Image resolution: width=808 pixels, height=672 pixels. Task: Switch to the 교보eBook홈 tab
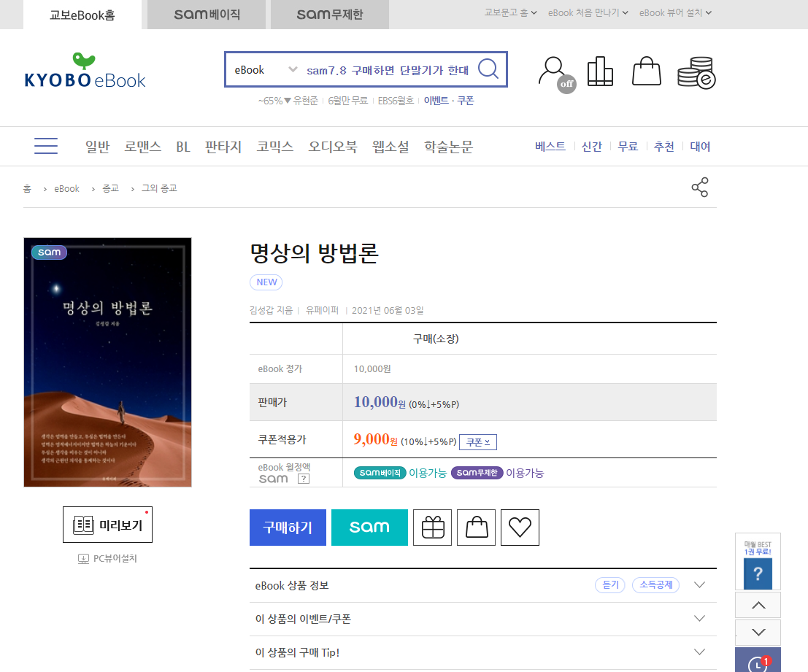[x=82, y=15]
